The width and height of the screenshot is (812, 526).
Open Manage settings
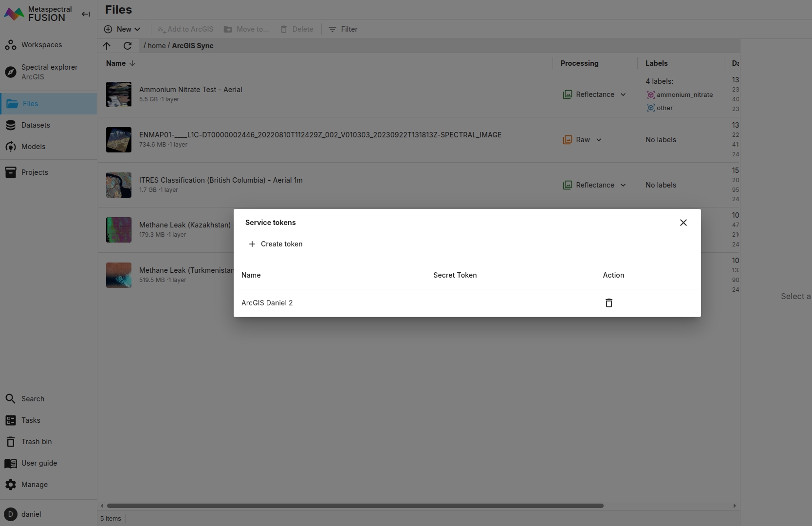click(34, 485)
